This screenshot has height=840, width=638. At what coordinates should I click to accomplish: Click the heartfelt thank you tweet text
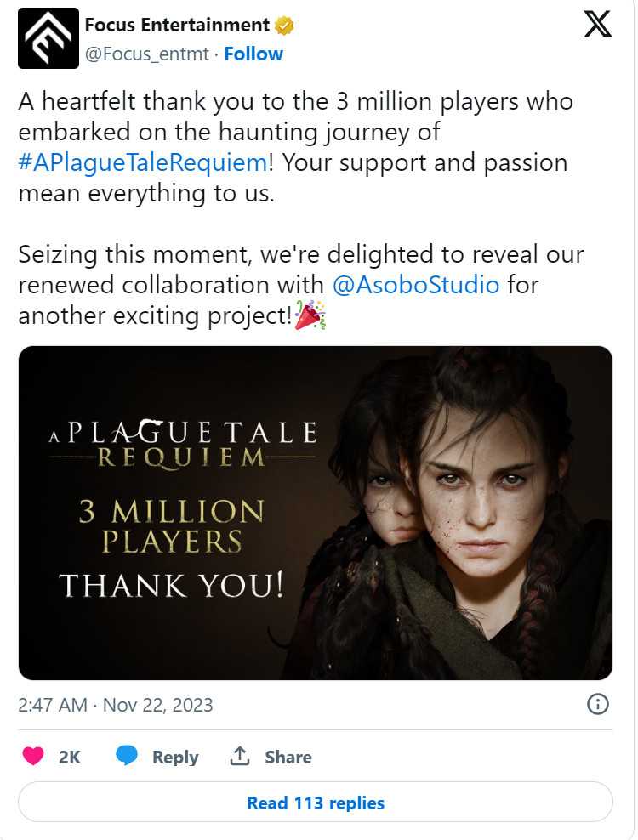[295, 102]
